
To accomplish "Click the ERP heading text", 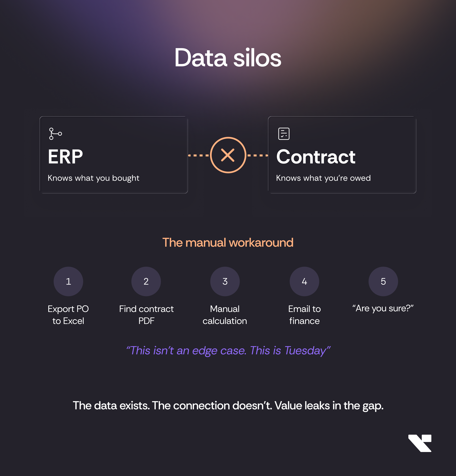I will (x=65, y=157).
